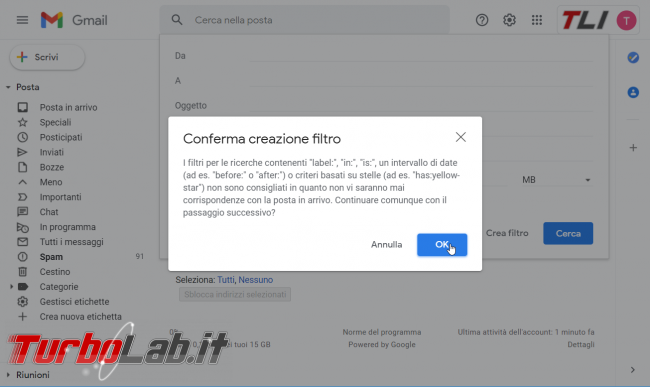Open the account avatar T
Screen dimensions: 650x387
[626, 20]
